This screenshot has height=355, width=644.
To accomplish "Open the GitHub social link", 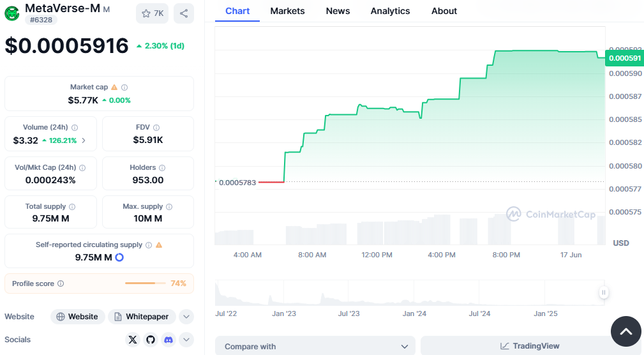I will [151, 340].
